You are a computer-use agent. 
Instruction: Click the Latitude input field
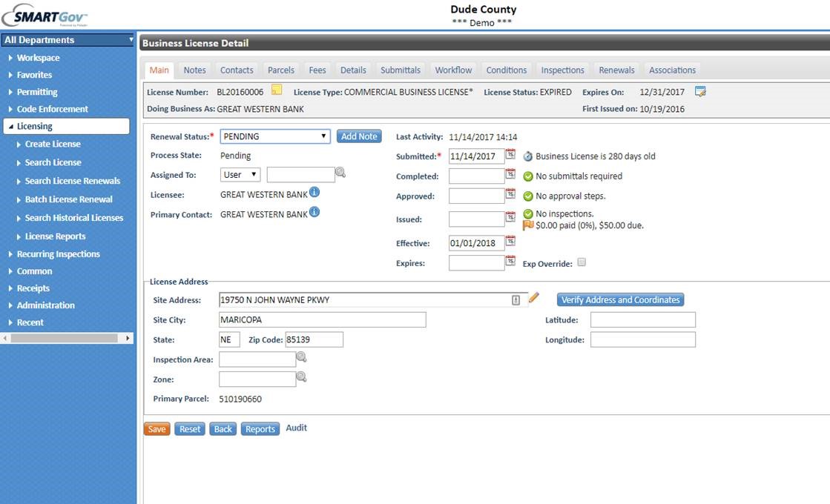click(642, 320)
